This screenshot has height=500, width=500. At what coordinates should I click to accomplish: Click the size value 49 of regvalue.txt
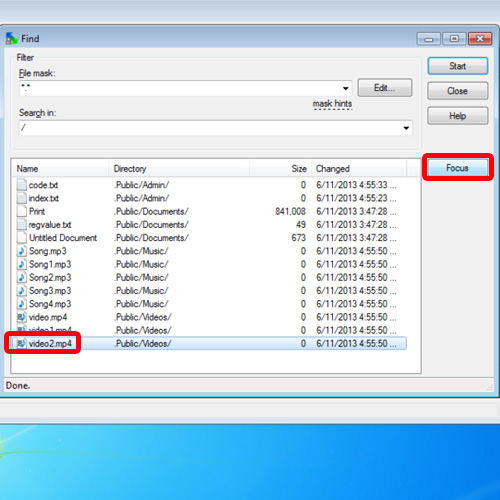coord(301,225)
